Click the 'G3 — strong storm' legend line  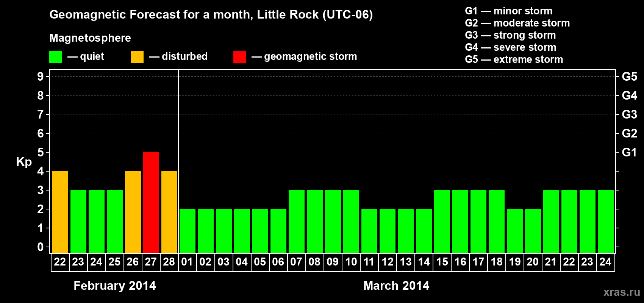pyautogui.click(x=510, y=35)
